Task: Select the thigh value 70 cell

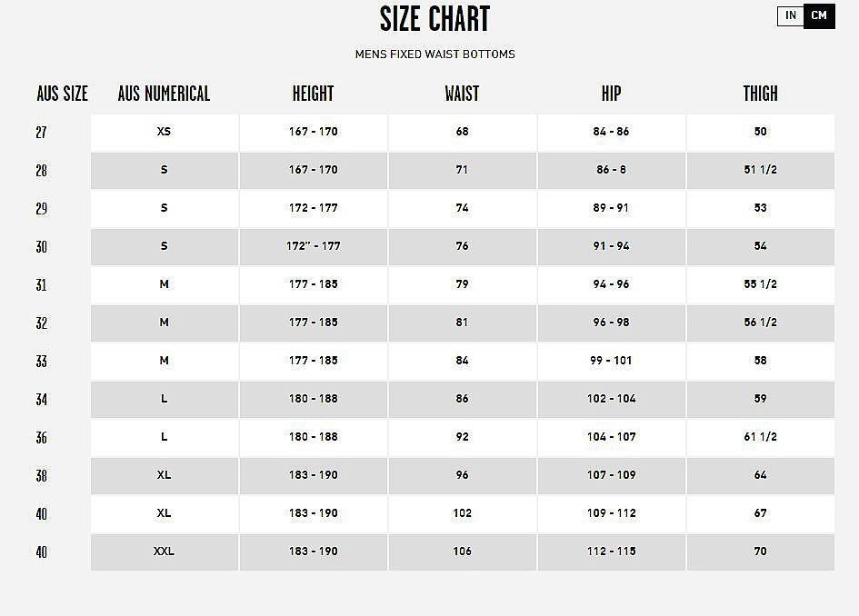Action: point(760,551)
